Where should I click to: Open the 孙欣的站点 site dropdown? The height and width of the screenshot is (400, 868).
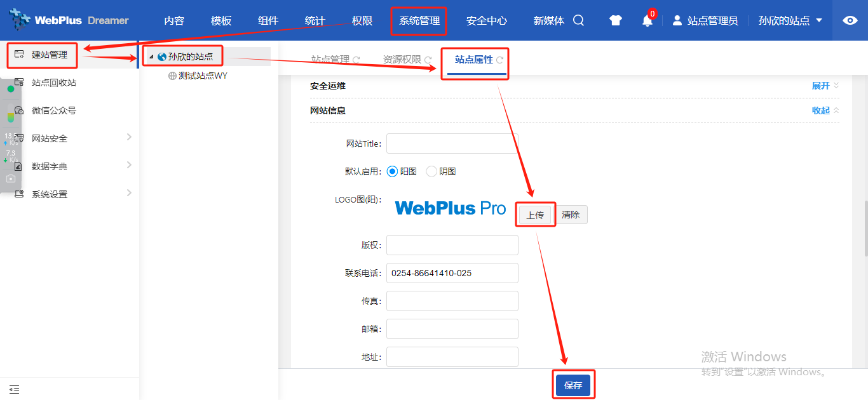790,20
